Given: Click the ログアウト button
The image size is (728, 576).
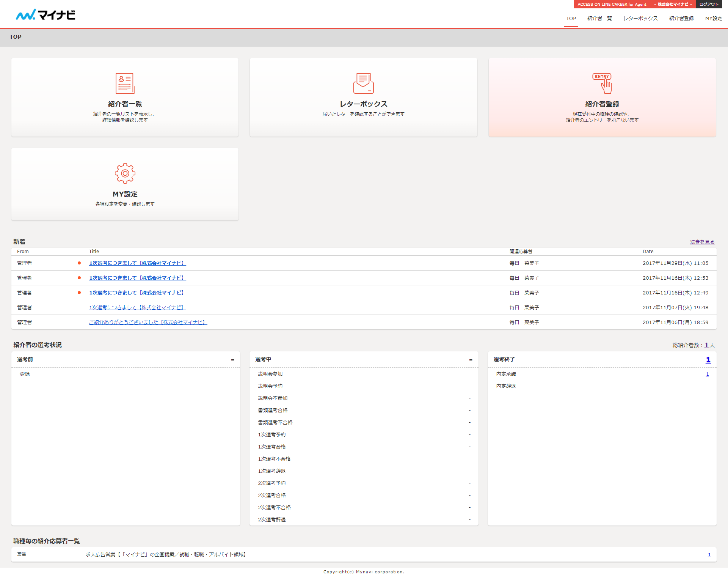Looking at the screenshot, I should tap(709, 4).
